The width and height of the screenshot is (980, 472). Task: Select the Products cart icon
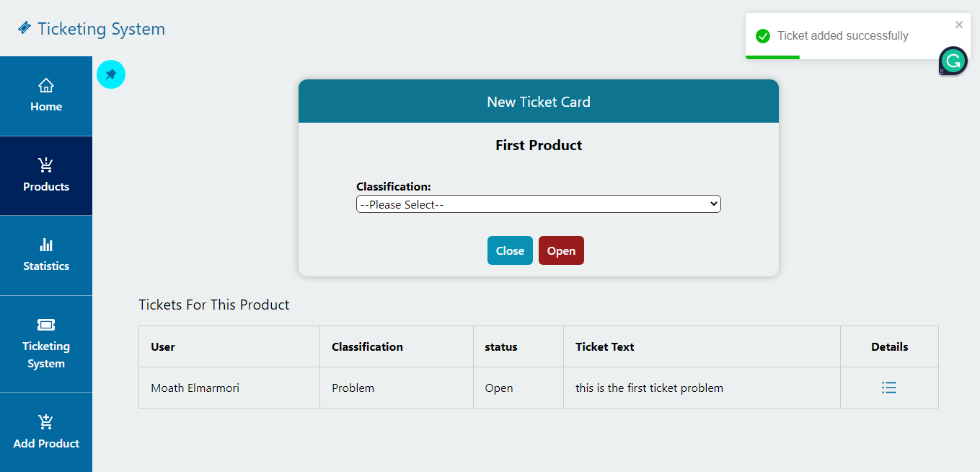click(46, 165)
